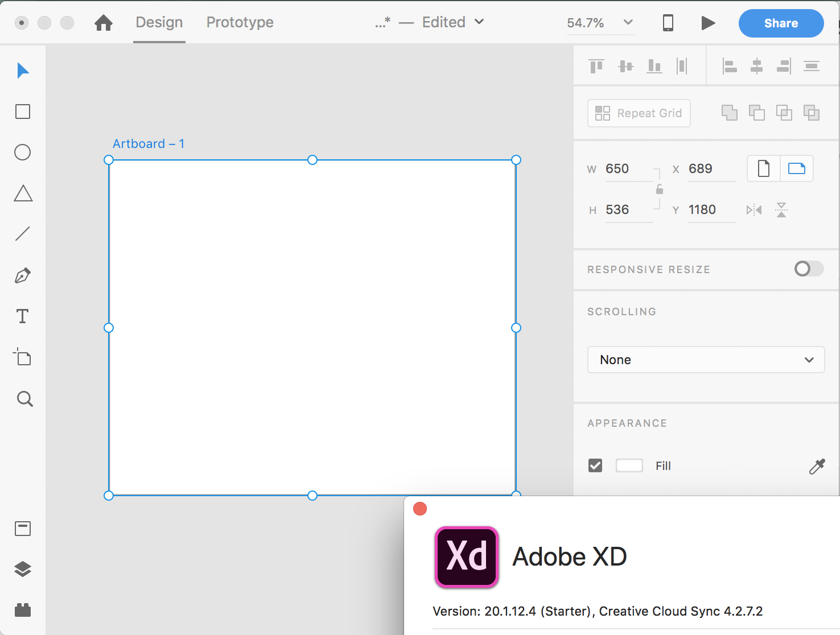The height and width of the screenshot is (635, 840).
Task: Click the 54.7% zoom value
Action: [x=586, y=23]
